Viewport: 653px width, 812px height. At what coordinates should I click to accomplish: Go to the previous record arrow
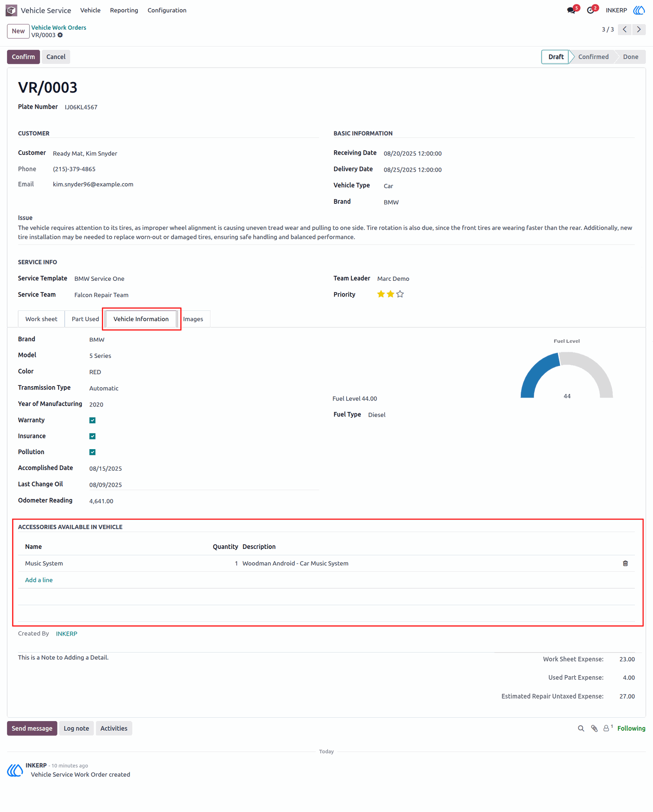click(624, 30)
